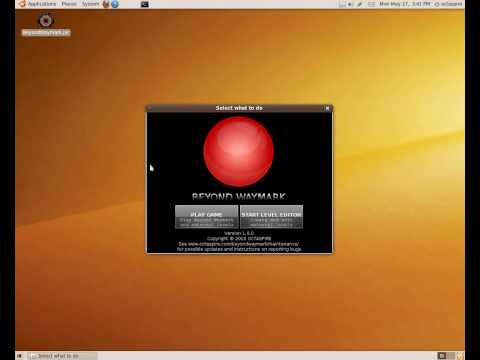Viewport: 480px width, 360px height.
Task: Click the keyboard indicator icon in tray
Action: tap(372, 4)
